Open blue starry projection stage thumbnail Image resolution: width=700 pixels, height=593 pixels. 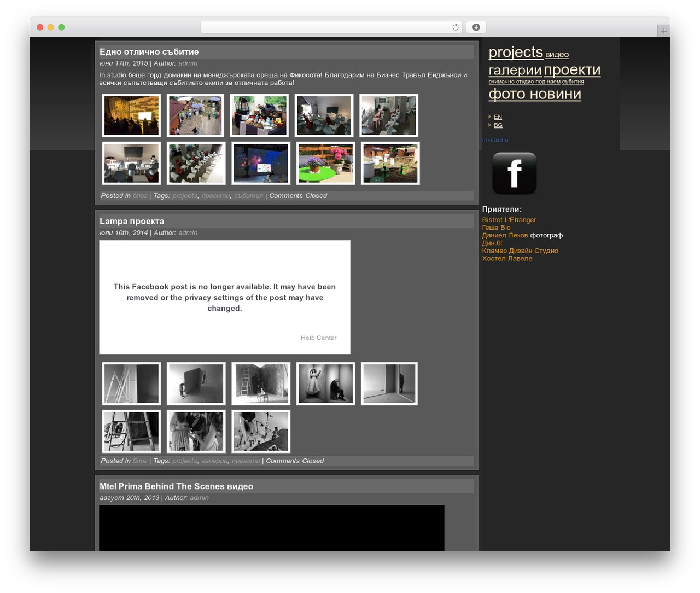[x=260, y=164]
